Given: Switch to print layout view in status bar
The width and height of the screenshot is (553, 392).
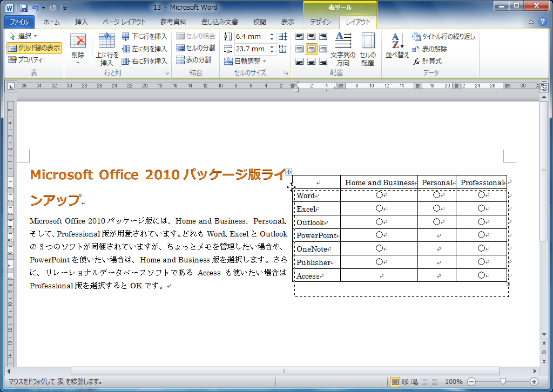Looking at the screenshot, I should pyautogui.click(x=395, y=382).
